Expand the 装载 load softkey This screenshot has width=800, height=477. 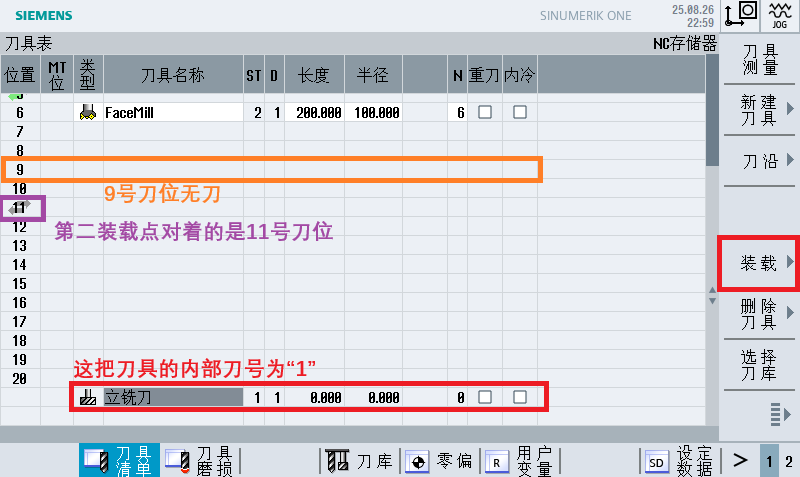pos(759,263)
